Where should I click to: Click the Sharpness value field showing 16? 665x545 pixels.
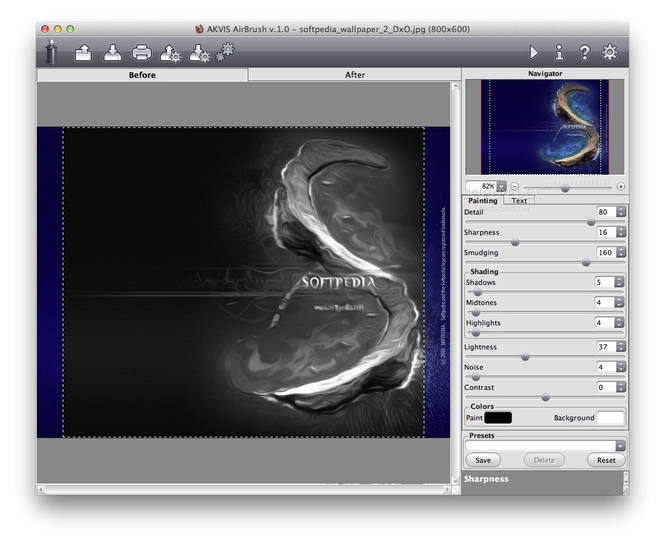point(606,232)
